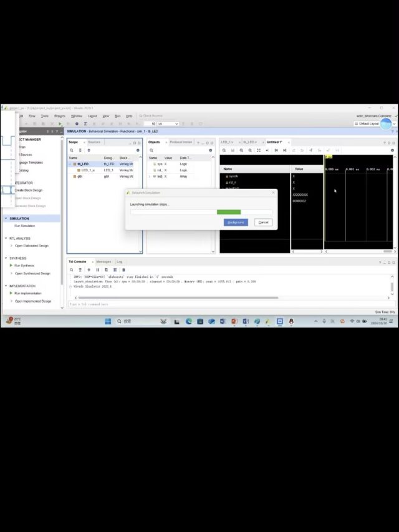Click the waveform zoom in icon
The height and width of the screenshot is (532, 399).
pos(241,150)
